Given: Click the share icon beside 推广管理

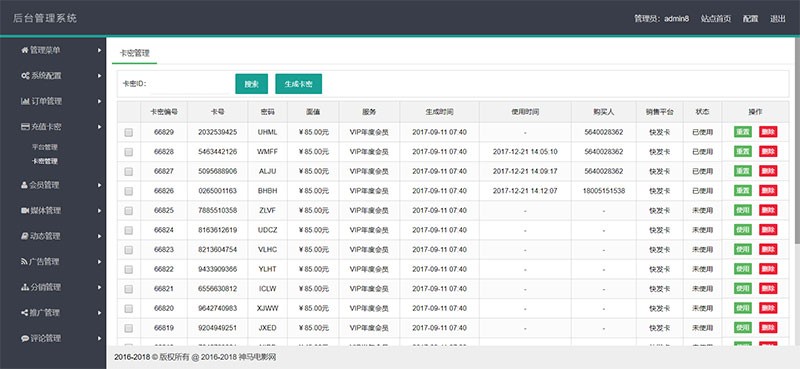Looking at the screenshot, I should click(24, 312).
